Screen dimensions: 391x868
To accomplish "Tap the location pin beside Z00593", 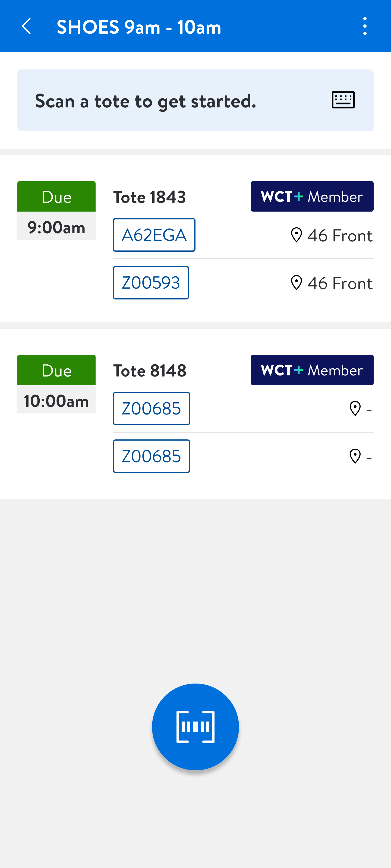I will 296,283.
